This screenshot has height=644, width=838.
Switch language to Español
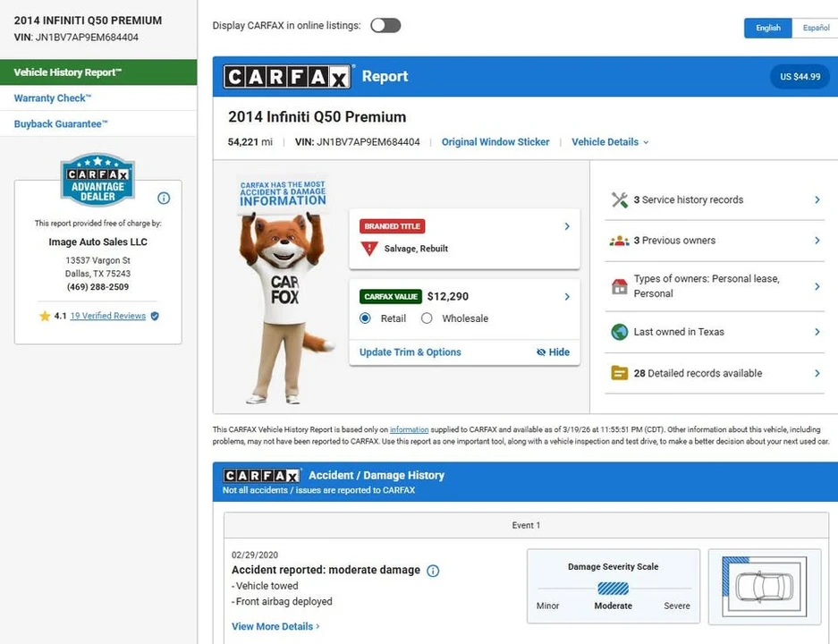point(816,28)
